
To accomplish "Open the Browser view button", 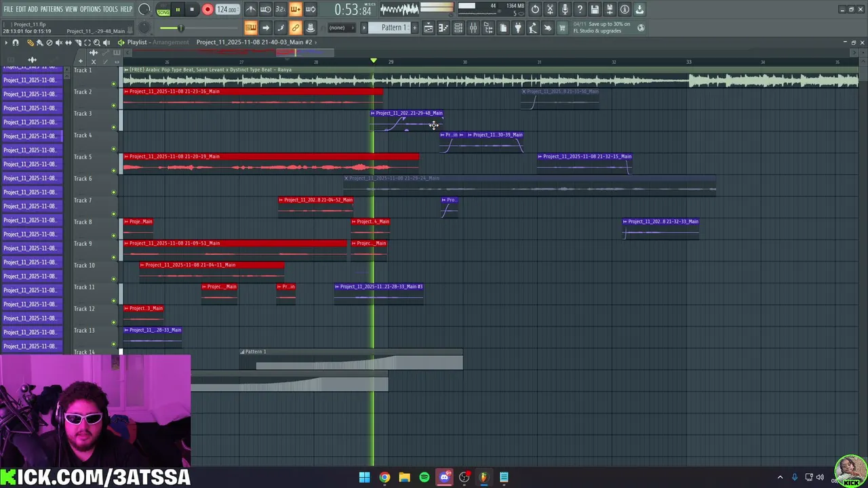I will [488, 28].
